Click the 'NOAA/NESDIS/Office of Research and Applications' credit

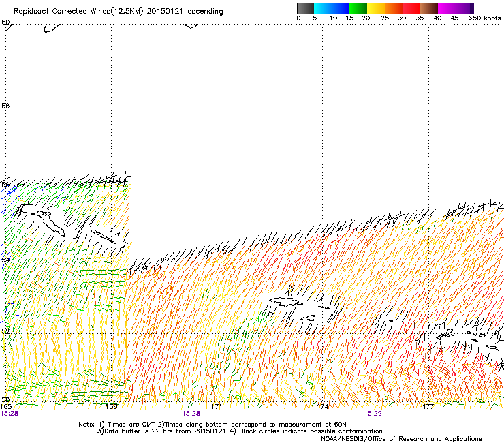click(401, 439)
